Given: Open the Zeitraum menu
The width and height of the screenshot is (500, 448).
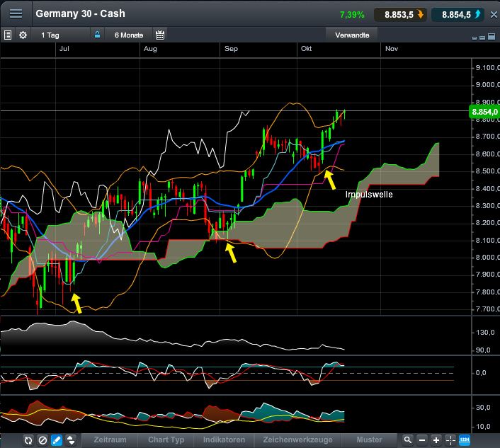Looking at the screenshot, I should (x=110, y=440).
